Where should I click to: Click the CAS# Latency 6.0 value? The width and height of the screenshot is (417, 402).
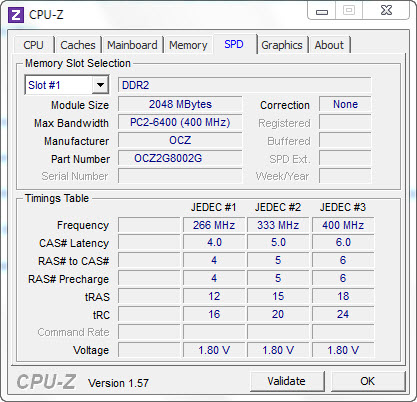(x=343, y=242)
